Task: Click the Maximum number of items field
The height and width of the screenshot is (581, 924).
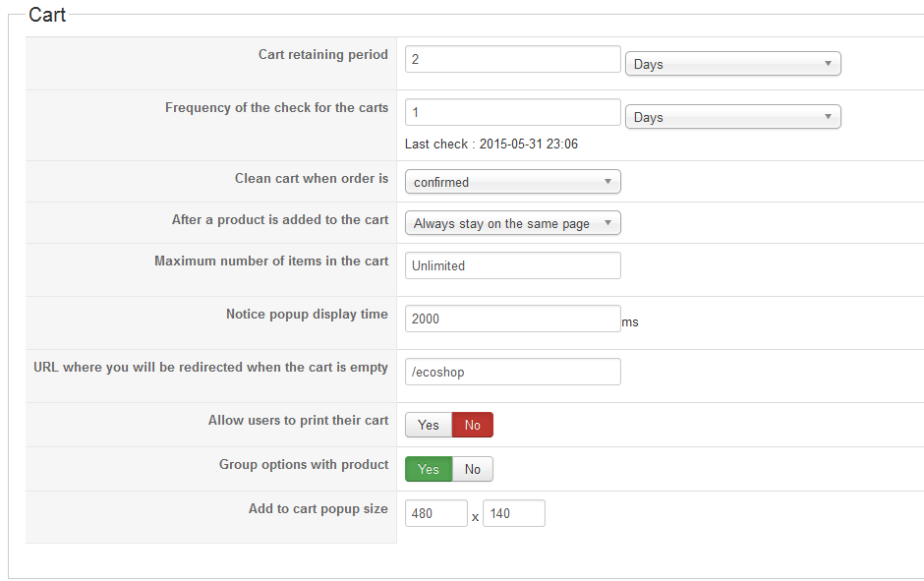Action: (x=512, y=265)
